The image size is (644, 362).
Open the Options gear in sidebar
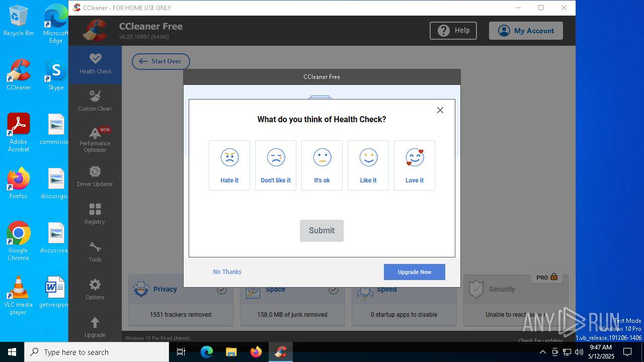(x=95, y=290)
